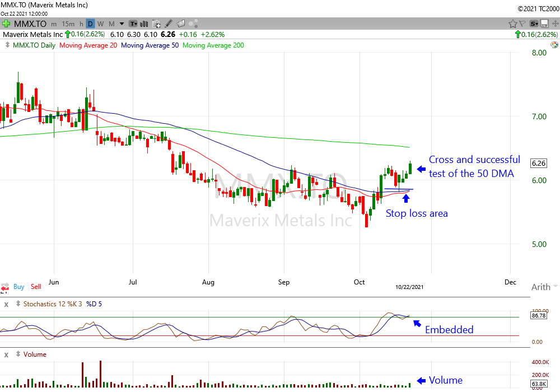Click the green plus add-indicator icon

(6, 24)
